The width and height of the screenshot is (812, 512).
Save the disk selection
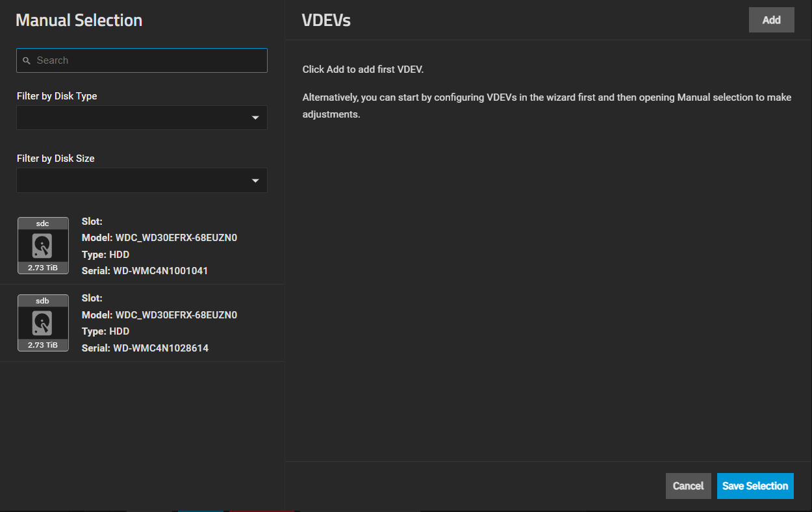(755, 486)
